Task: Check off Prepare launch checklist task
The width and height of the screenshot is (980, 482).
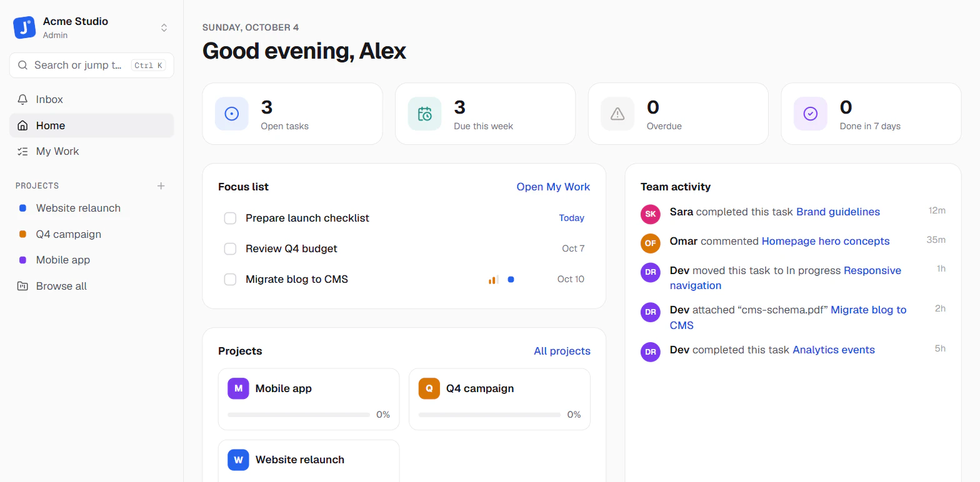Action: coord(230,218)
